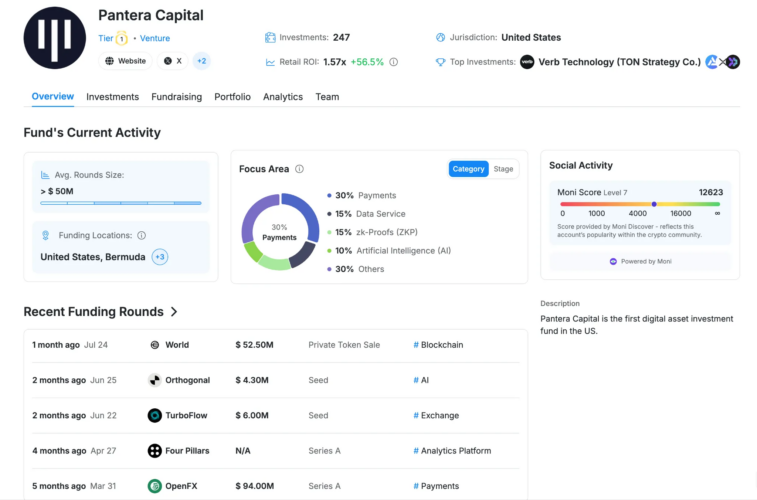Select the 10% Artificial Intelligence legend entry
The width and height of the screenshot is (757, 500).
[389, 250]
